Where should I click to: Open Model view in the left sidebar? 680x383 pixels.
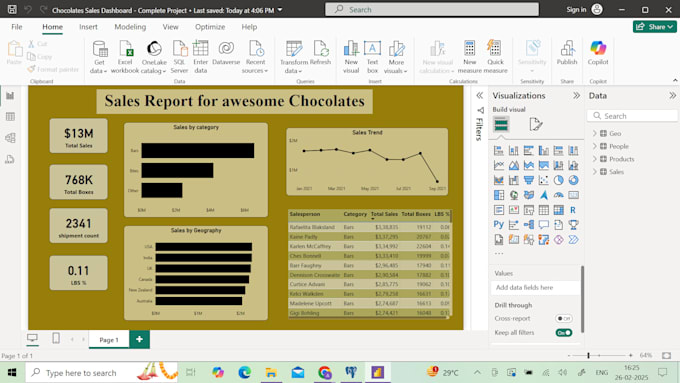(10, 138)
